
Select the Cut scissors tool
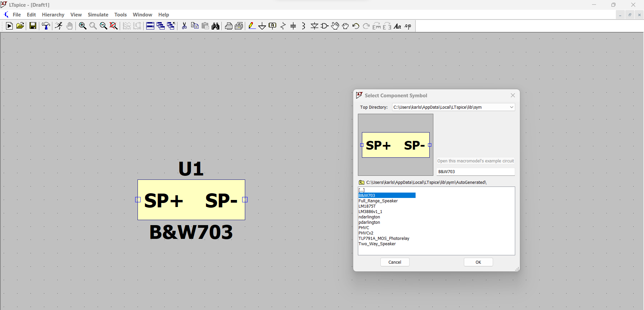(184, 26)
